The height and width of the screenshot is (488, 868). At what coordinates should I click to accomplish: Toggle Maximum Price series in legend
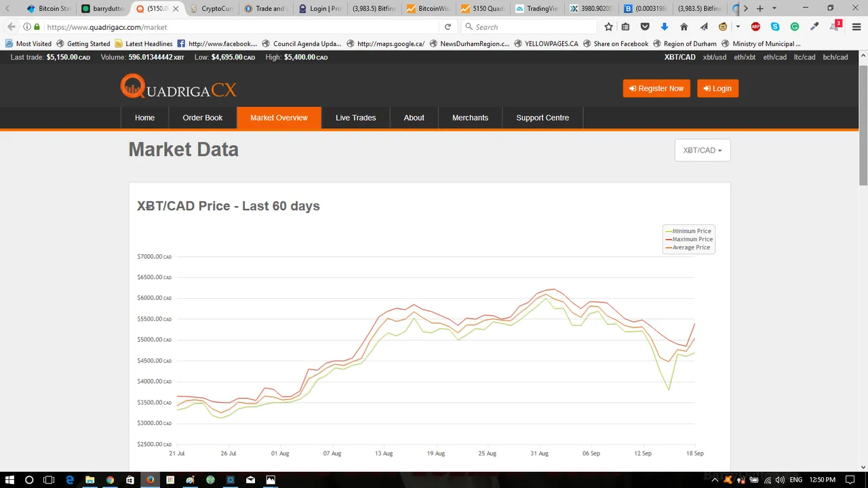click(689, 239)
